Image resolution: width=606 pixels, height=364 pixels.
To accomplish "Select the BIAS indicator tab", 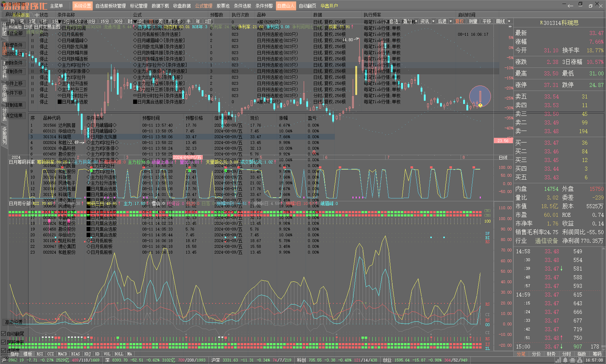I will [75, 354].
